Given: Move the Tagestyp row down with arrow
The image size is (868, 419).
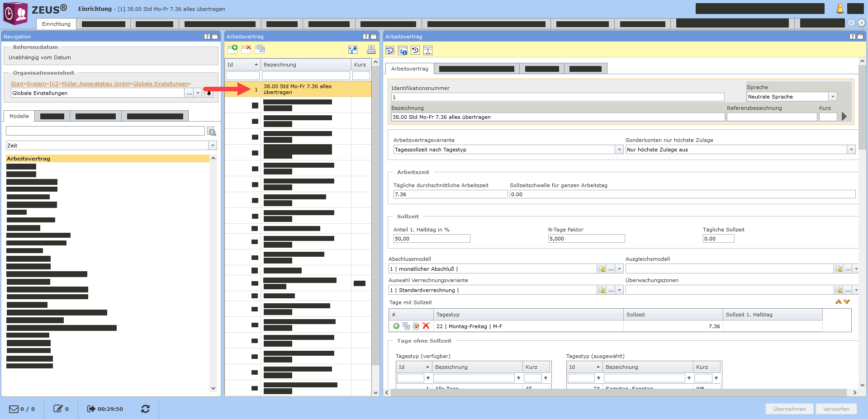Looking at the screenshot, I should coord(847,301).
